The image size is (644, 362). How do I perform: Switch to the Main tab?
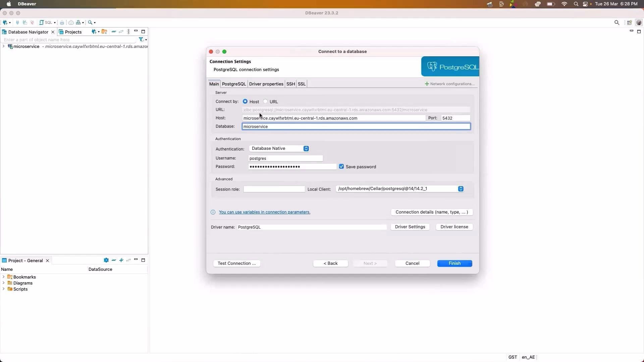click(214, 84)
